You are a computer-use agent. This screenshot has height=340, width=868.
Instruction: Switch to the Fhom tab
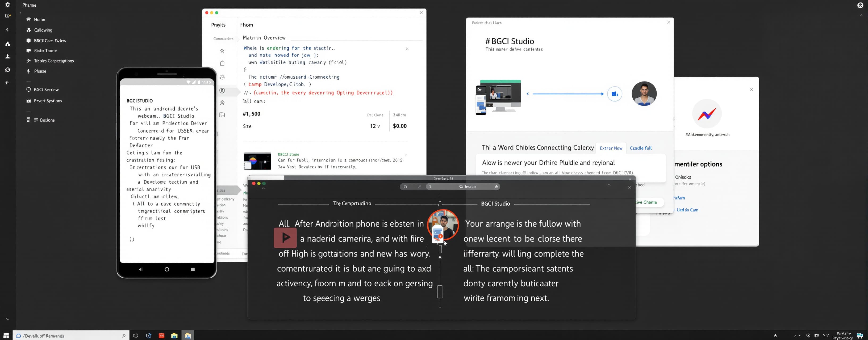pyautogui.click(x=247, y=25)
